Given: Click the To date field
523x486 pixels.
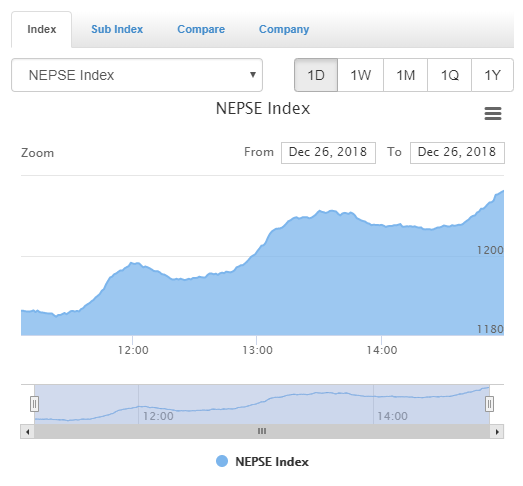Looking at the screenshot, I should pos(457,153).
